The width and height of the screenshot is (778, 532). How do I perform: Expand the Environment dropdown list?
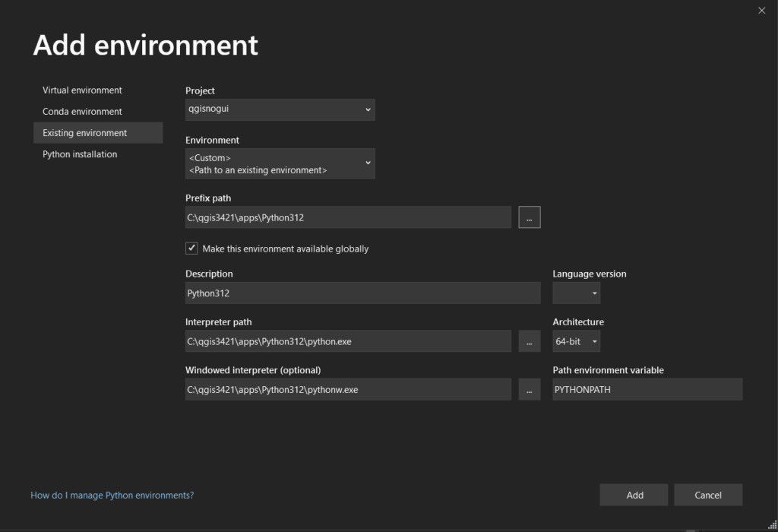tap(280, 163)
